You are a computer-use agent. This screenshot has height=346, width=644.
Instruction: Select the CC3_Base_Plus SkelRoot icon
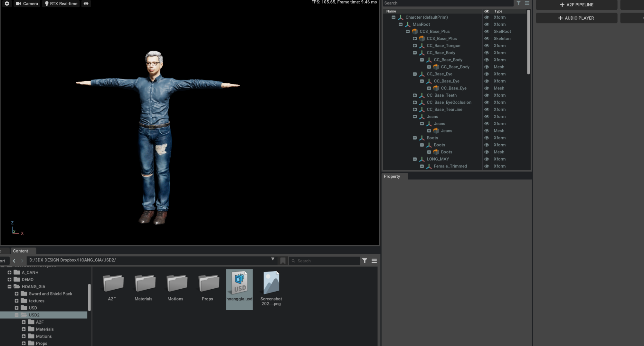pos(415,32)
